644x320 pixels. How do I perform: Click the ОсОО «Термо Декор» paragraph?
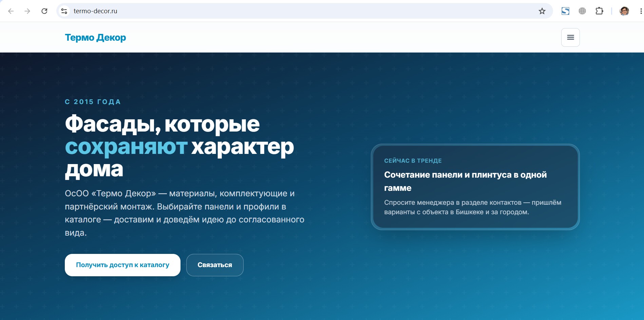185,213
